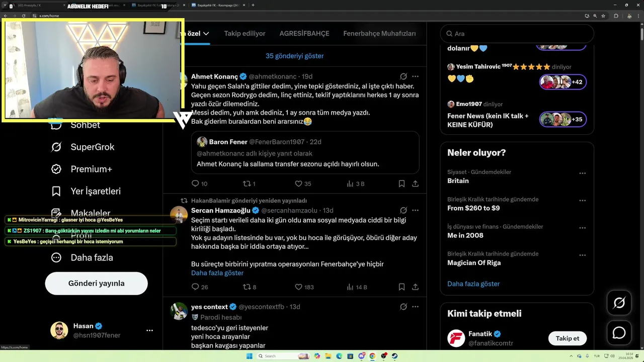The image size is (644, 362).
Task: Open a new browser tab
Action: (253, 5)
